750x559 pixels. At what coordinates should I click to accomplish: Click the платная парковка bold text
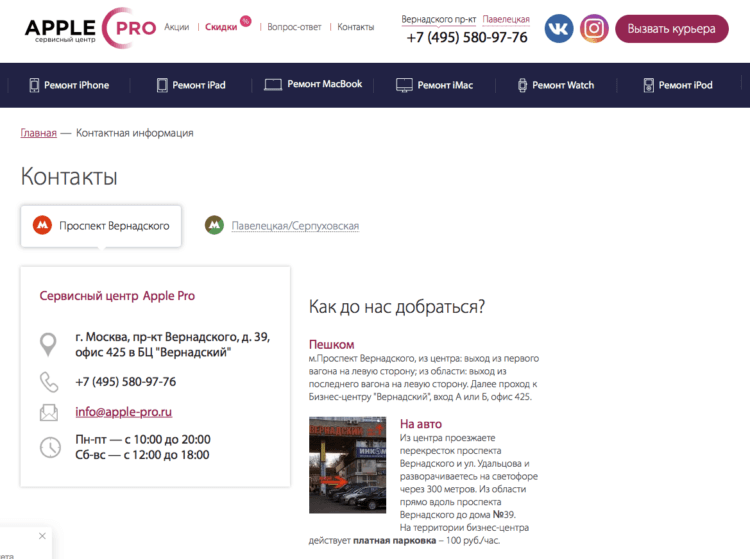(395, 540)
